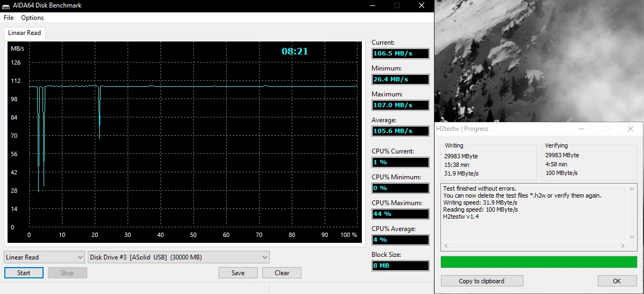Minimize the H2testw Progress window
644x294 pixels.
(582, 129)
